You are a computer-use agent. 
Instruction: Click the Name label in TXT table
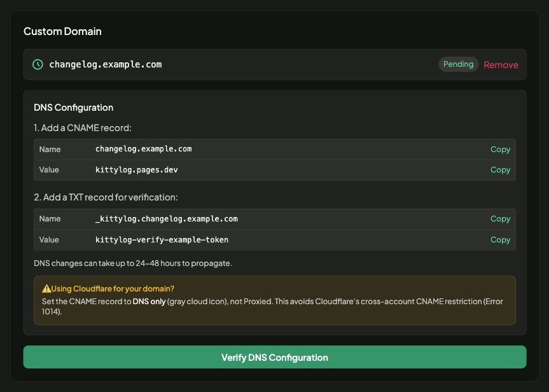point(50,219)
